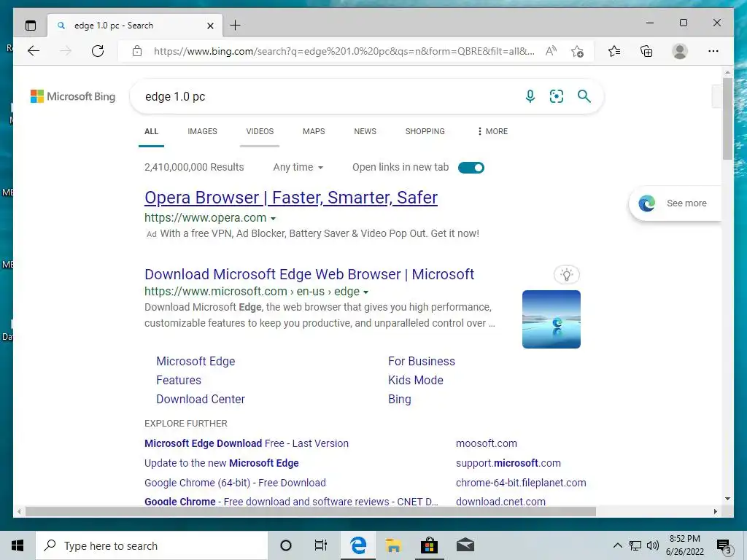
Task: Click the horizontal page scrollbar thumb
Action: 310,511
